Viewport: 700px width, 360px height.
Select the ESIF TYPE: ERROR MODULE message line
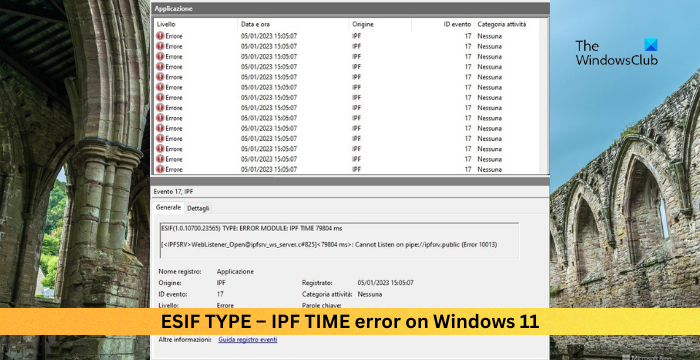tap(252, 228)
